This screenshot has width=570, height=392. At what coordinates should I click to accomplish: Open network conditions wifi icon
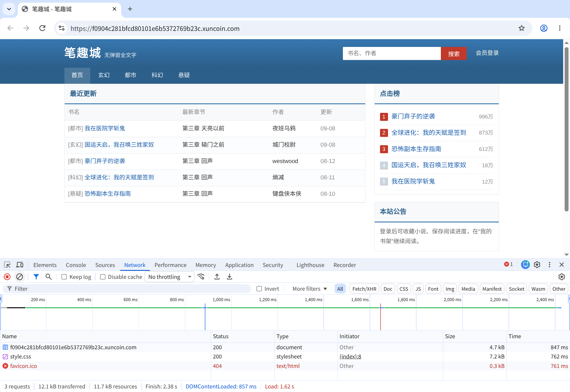click(201, 277)
